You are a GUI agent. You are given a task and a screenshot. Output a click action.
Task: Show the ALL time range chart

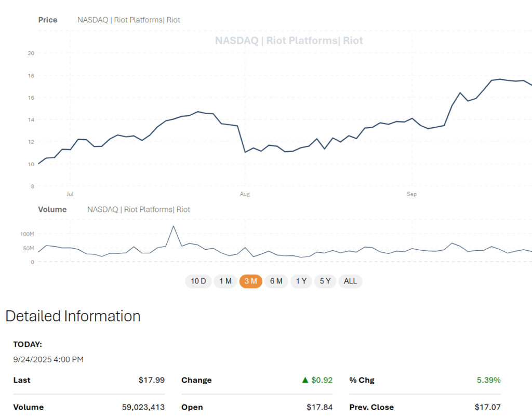pos(350,281)
